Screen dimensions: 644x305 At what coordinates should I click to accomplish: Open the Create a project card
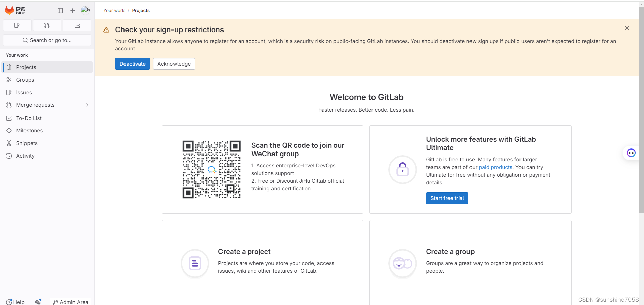(x=262, y=262)
